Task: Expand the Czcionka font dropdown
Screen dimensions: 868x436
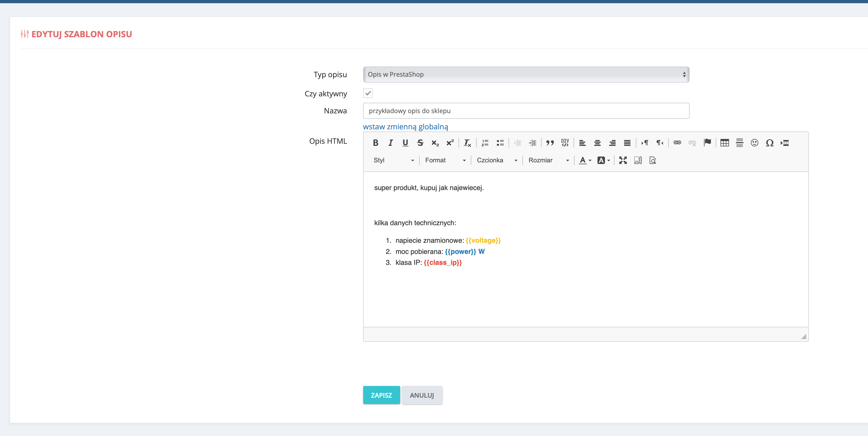Action: click(497, 161)
